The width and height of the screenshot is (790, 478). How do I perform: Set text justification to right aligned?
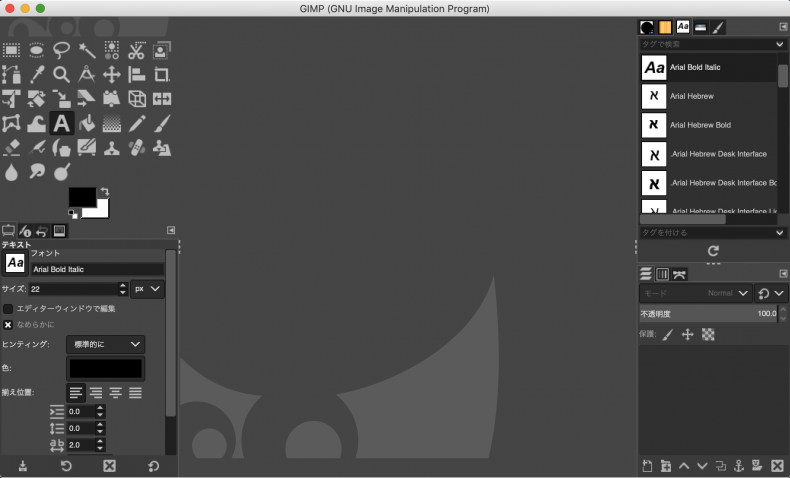point(96,392)
